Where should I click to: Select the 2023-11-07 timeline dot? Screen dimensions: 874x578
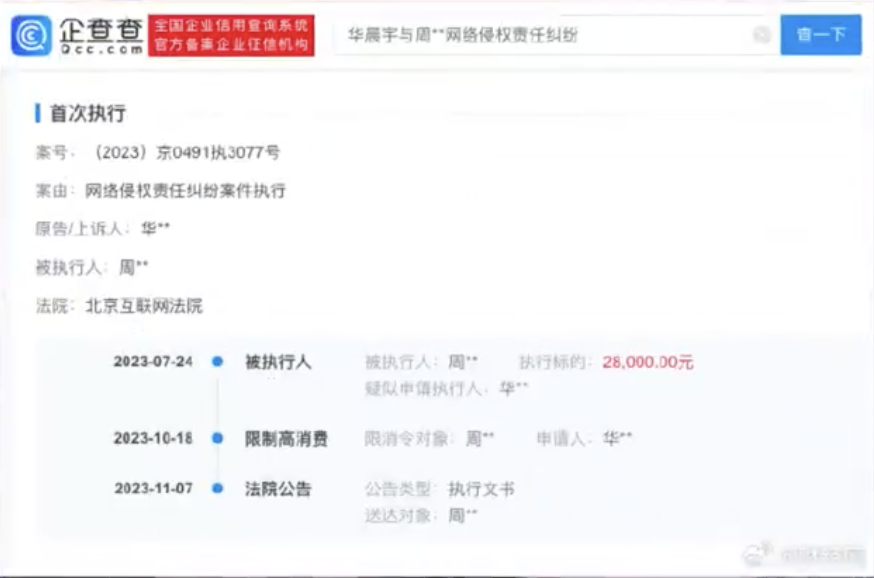pyautogui.click(x=217, y=489)
